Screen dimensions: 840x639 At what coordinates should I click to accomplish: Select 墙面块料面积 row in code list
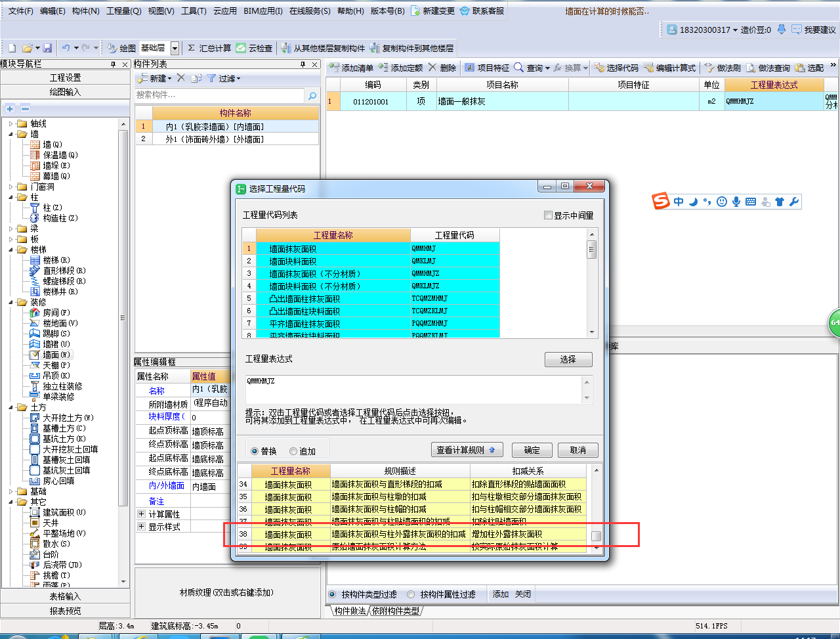coord(371,261)
